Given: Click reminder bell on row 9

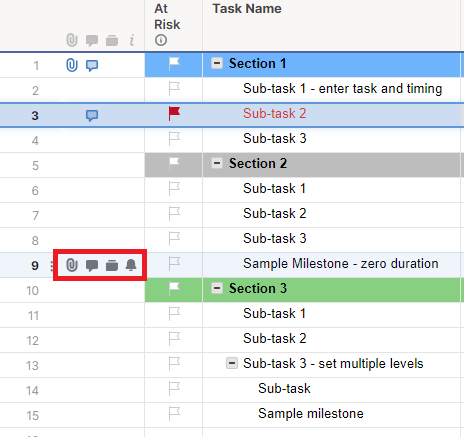Looking at the screenshot, I should (131, 265).
